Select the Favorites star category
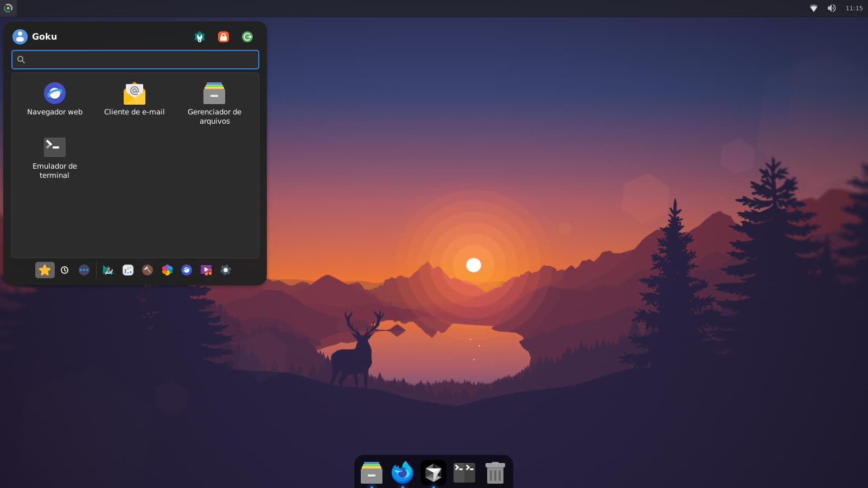The image size is (868, 488). [45, 270]
